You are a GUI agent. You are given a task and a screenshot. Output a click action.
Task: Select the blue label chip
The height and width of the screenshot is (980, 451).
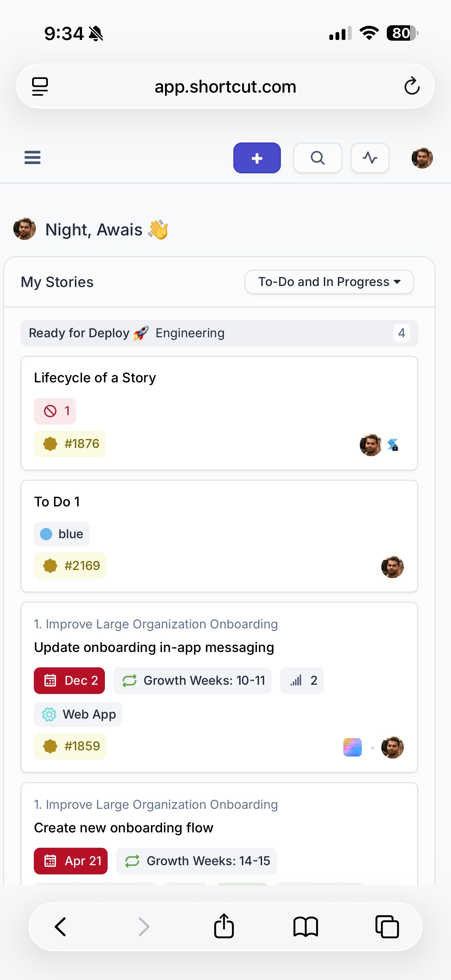(61, 534)
